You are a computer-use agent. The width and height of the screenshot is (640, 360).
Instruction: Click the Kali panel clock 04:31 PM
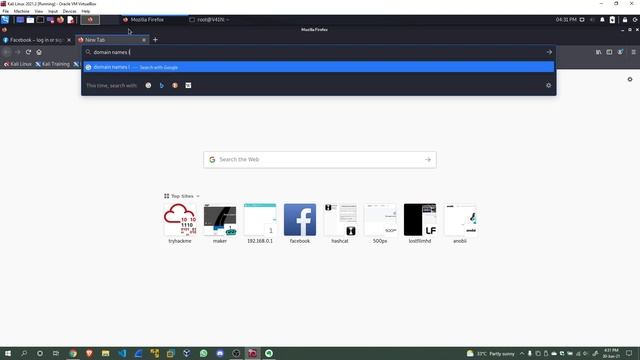point(566,20)
